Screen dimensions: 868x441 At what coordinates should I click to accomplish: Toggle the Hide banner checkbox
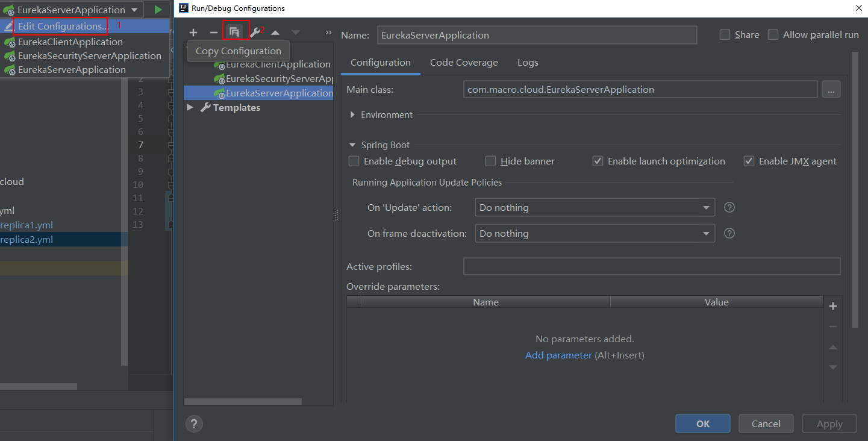pos(491,161)
